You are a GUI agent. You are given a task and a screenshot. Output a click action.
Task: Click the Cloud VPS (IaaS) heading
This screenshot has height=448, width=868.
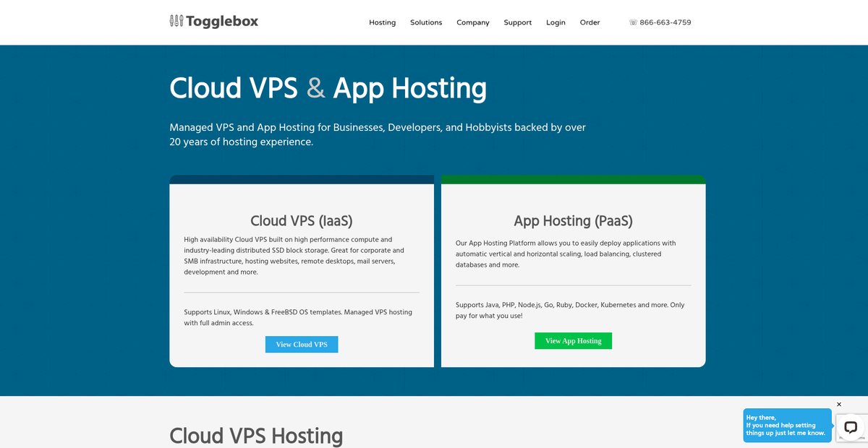click(302, 221)
